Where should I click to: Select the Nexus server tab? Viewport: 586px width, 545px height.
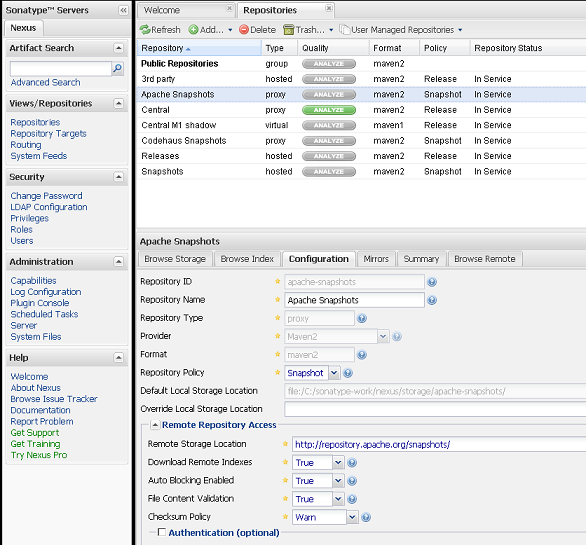tap(23, 28)
